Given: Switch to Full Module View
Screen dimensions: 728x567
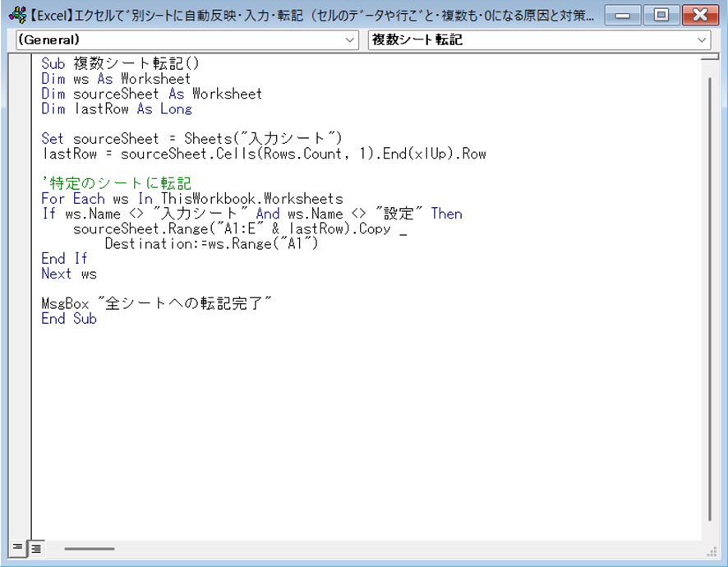Looking at the screenshot, I should pyautogui.click(x=37, y=548).
